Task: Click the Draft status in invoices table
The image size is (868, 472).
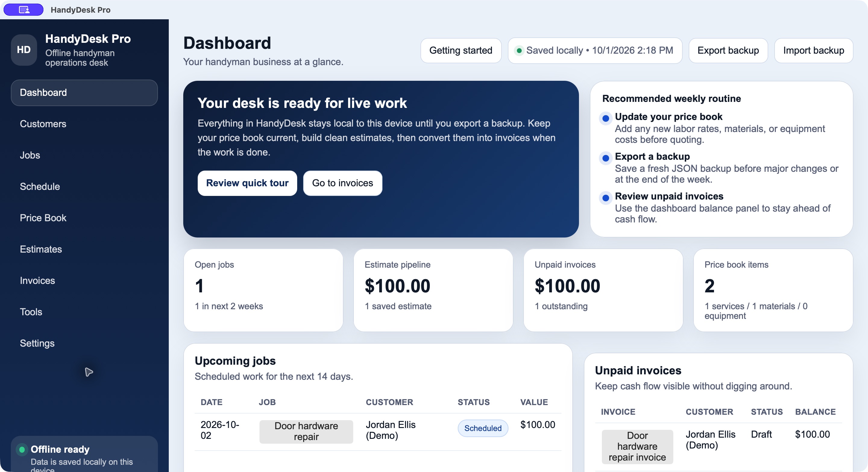Action: click(x=761, y=434)
